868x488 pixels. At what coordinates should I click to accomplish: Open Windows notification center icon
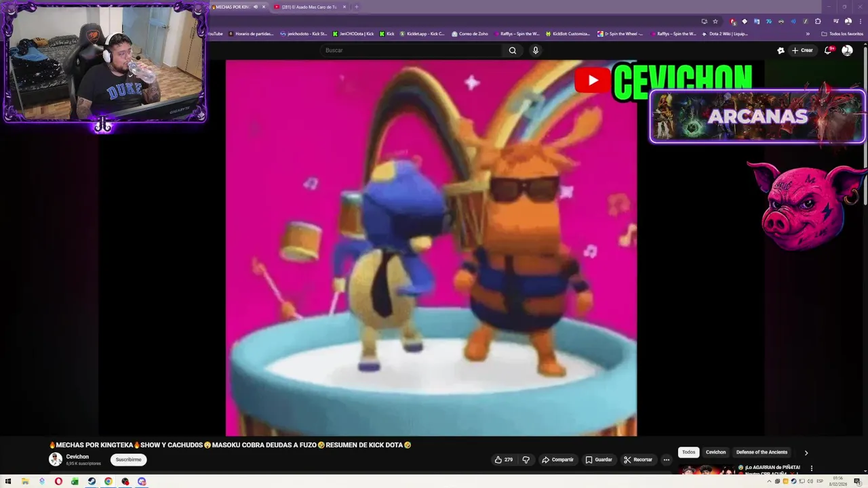click(x=857, y=481)
